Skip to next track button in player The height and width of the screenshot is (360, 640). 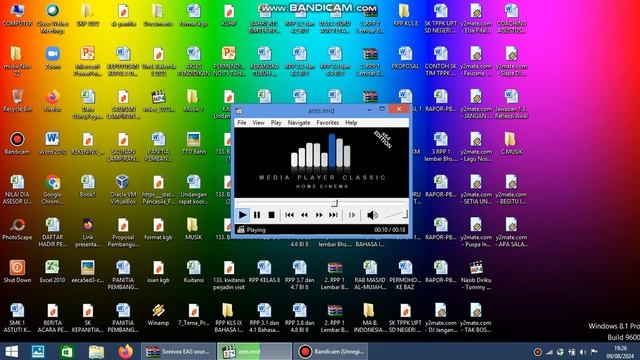click(333, 215)
